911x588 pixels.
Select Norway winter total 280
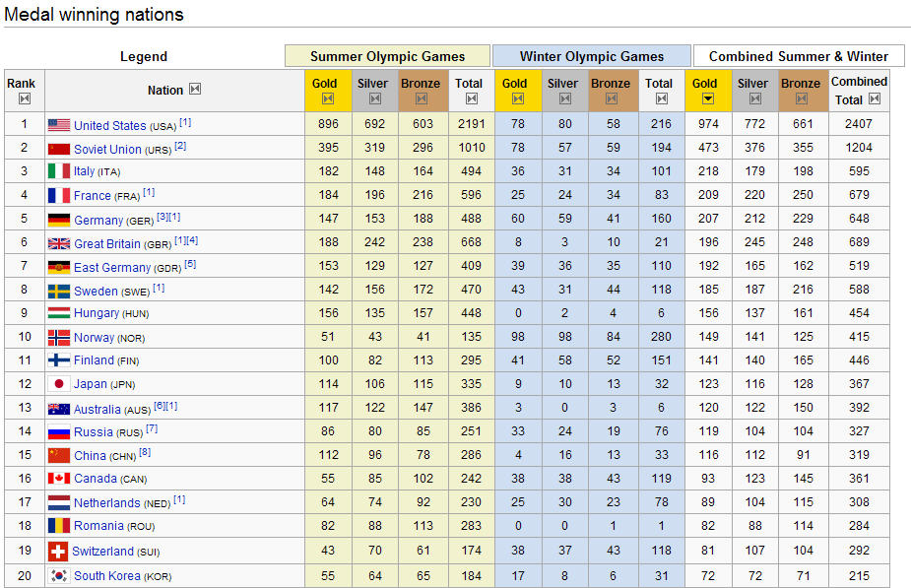[661, 337]
